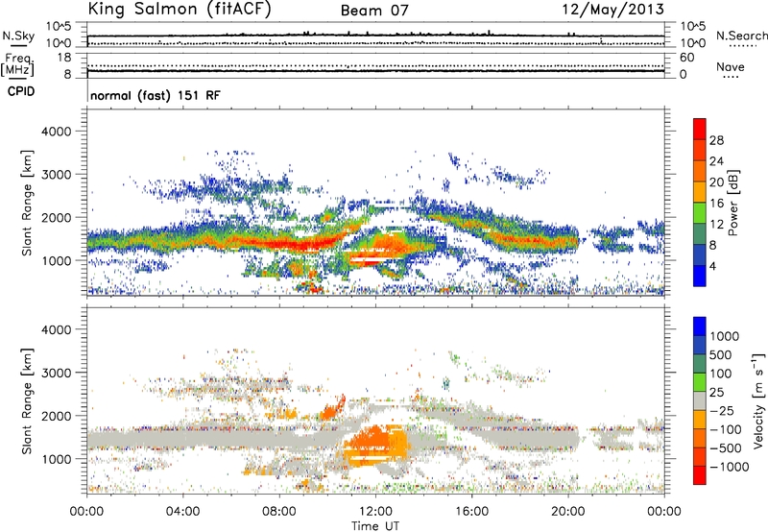Click the "16" tick on Power colorbar

point(716,204)
